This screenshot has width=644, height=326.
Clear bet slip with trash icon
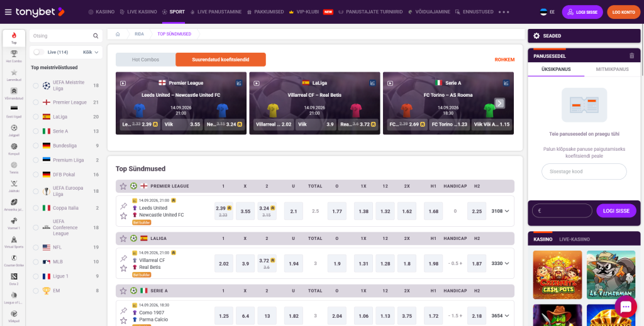631,56
